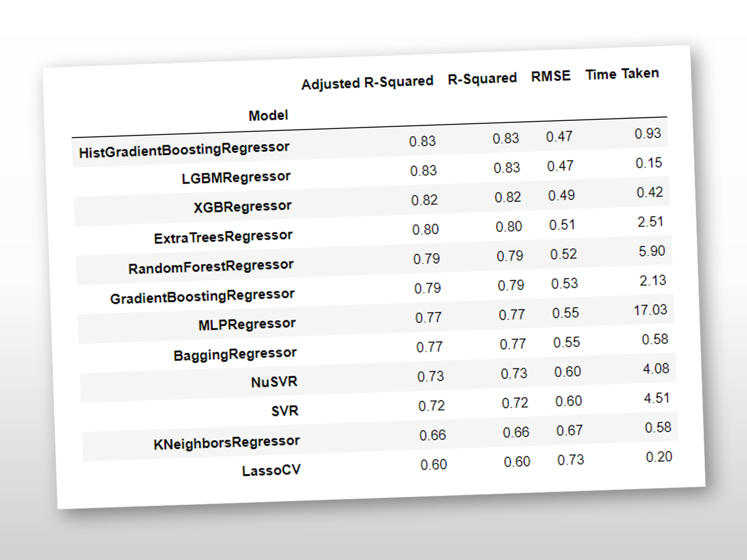This screenshot has width=747, height=560.
Task: Select the LassoCV row label
Action: pyautogui.click(x=271, y=471)
